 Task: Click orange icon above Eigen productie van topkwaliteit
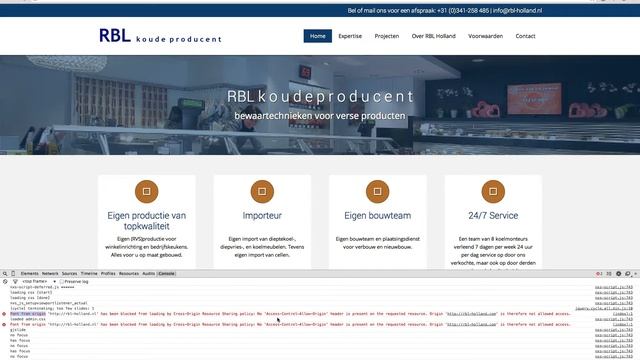[x=147, y=191]
